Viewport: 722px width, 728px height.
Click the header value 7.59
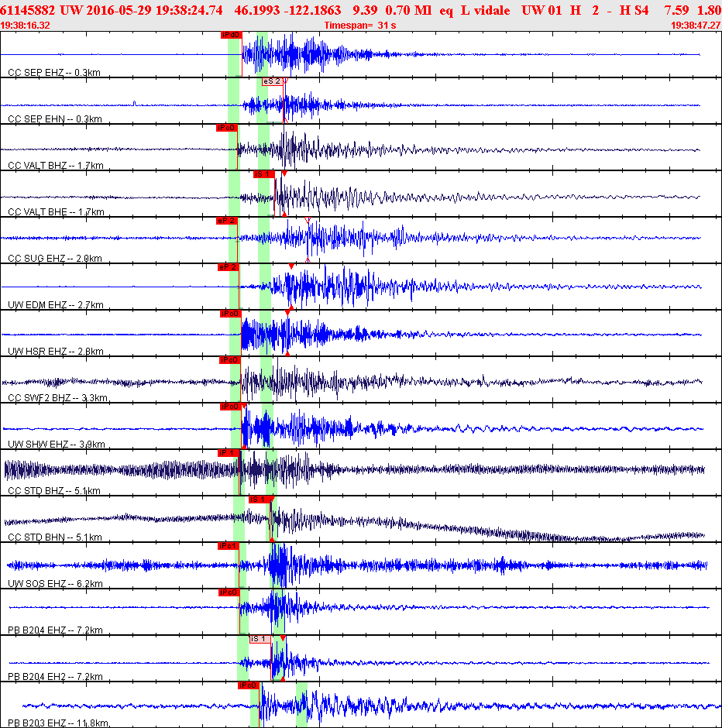coord(676,10)
